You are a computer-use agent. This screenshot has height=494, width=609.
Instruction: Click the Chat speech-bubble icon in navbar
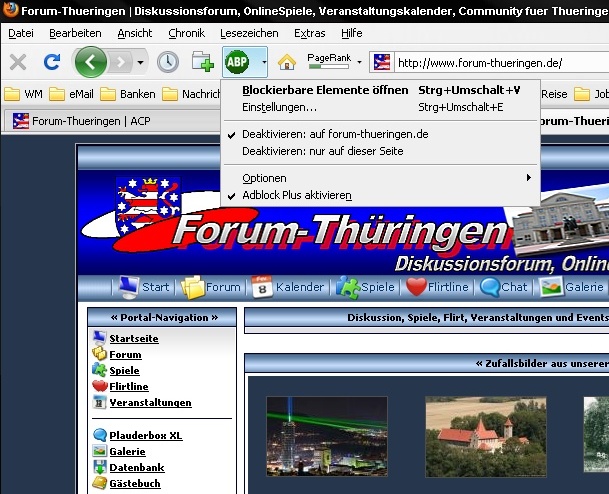coord(490,287)
